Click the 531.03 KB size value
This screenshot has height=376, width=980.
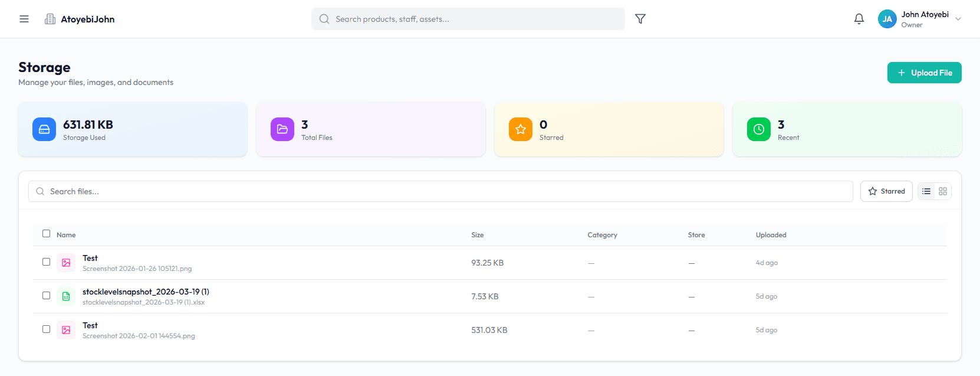click(489, 330)
